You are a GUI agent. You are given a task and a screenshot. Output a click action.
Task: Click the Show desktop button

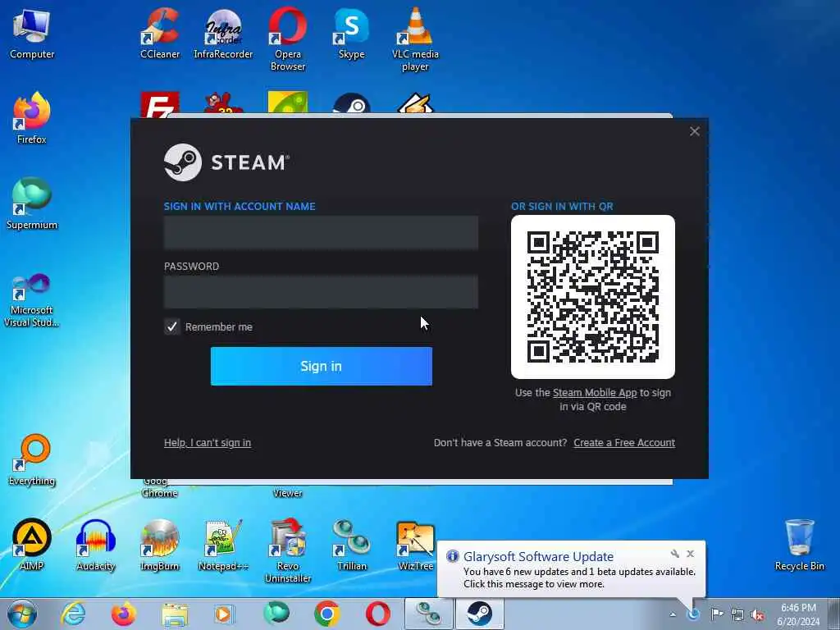(833, 614)
